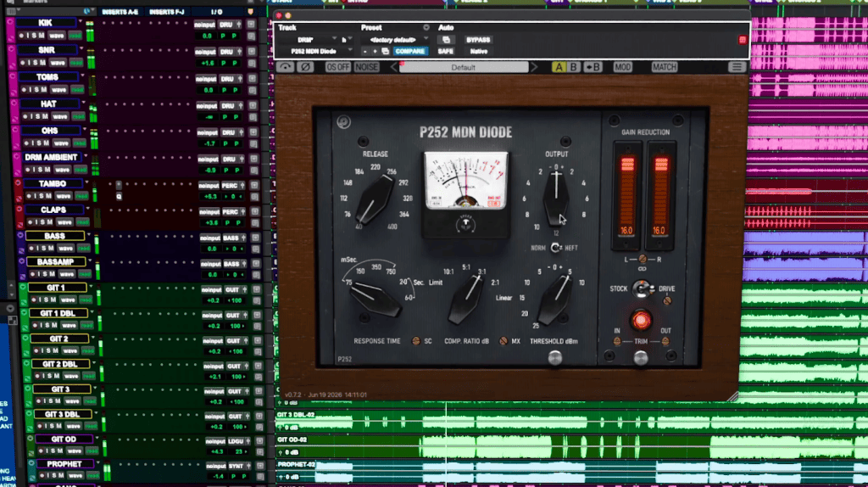The width and height of the screenshot is (868, 487).
Task: Click the SC sidechain screw
Action: point(415,341)
